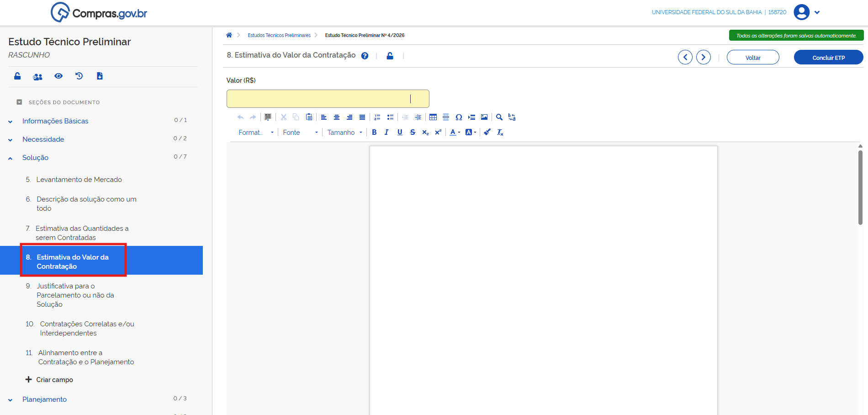Viewport: 868px width, 415px height.
Task: Click the download document icon
Action: tap(100, 76)
